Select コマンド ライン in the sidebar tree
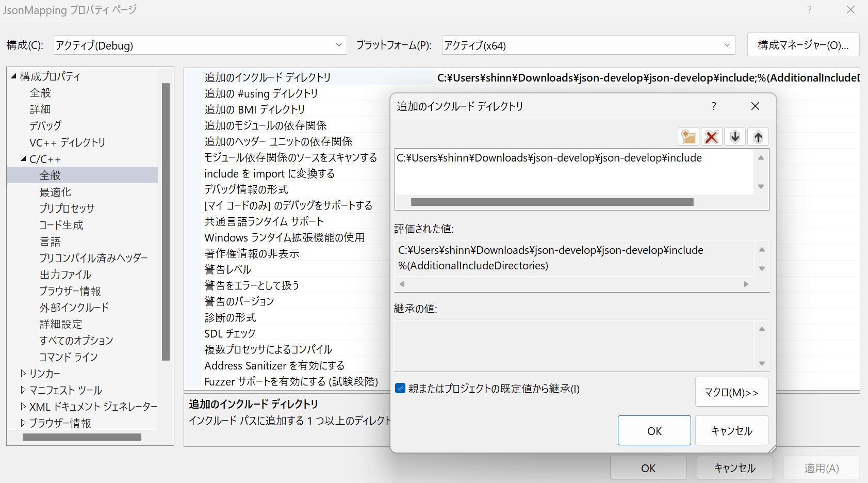868x483 pixels. coord(69,357)
